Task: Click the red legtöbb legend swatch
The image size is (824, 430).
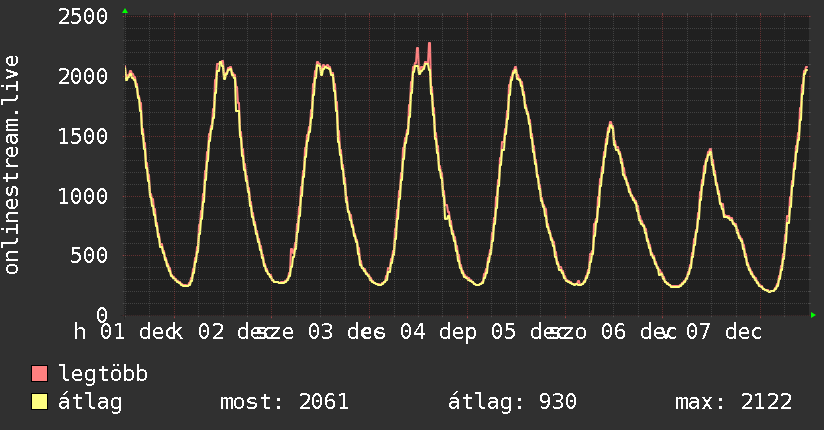Action: 40,375
